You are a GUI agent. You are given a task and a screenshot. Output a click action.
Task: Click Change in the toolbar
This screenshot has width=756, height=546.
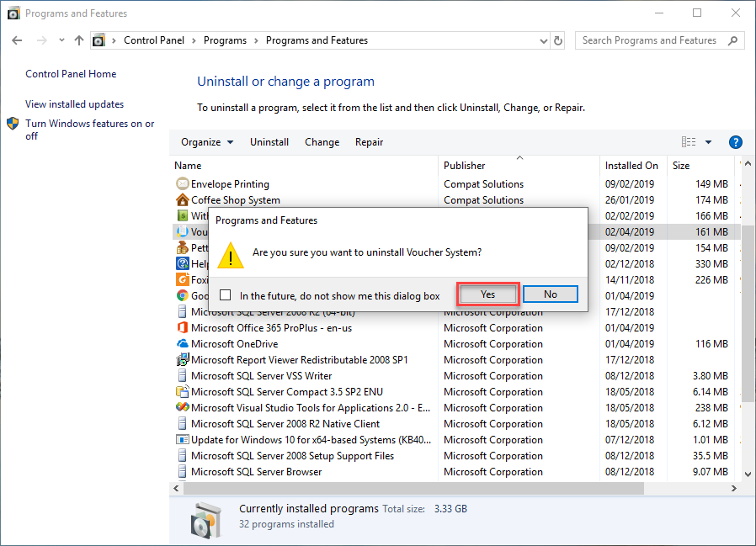(x=322, y=142)
